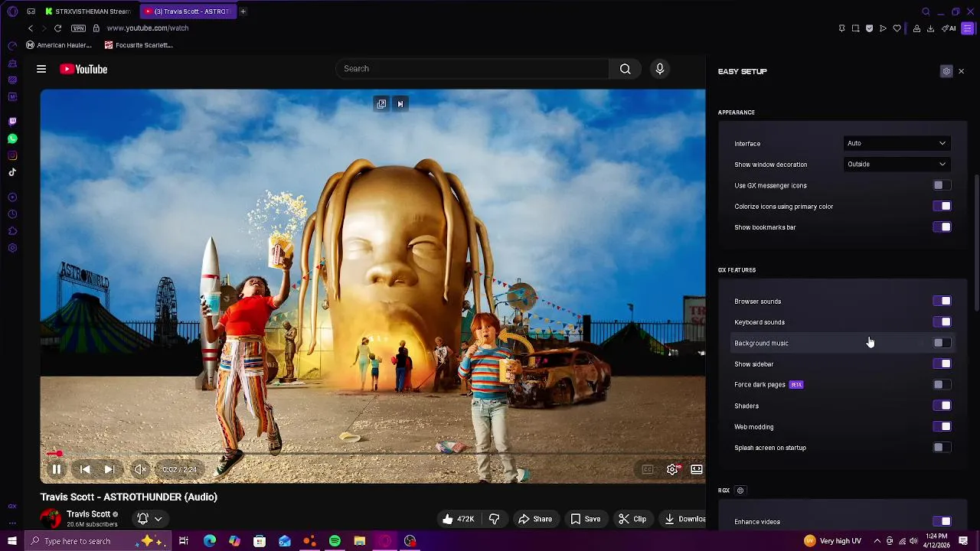Open Spotify from Windows taskbar
Image resolution: width=980 pixels, height=551 pixels.
(x=335, y=541)
